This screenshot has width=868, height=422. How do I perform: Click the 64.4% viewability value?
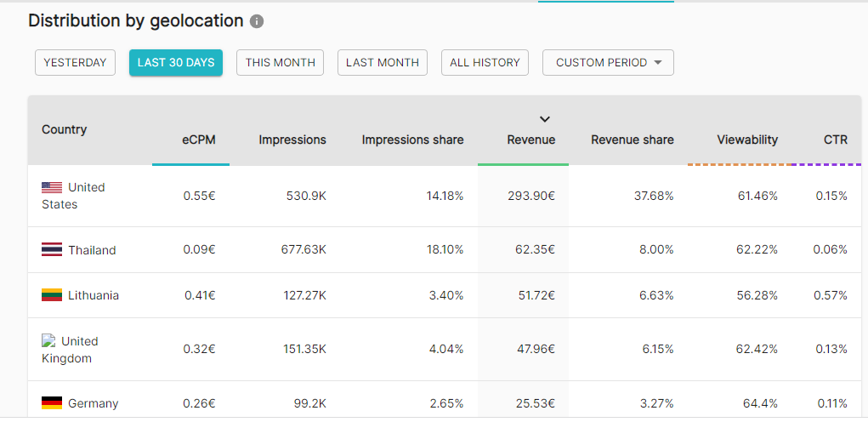click(x=761, y=403)
